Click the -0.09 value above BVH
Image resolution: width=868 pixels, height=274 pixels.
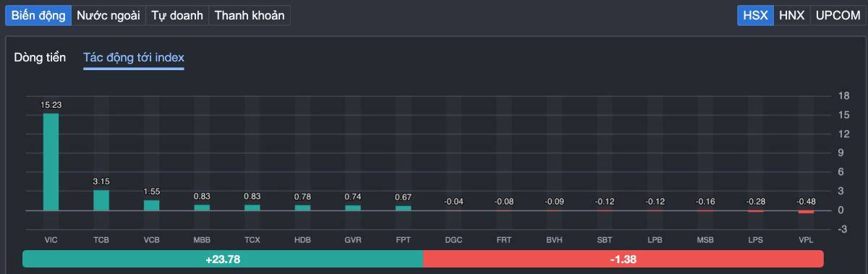554,202
